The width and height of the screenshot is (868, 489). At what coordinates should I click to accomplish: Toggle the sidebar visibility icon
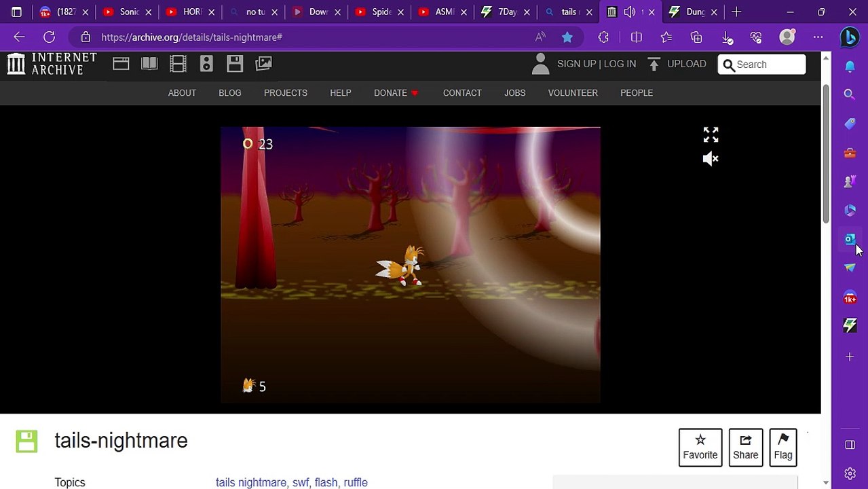point(850,444)
